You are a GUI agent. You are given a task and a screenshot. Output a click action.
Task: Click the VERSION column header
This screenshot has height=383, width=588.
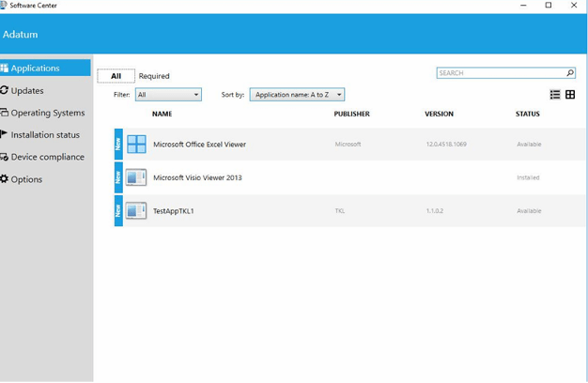439,115
